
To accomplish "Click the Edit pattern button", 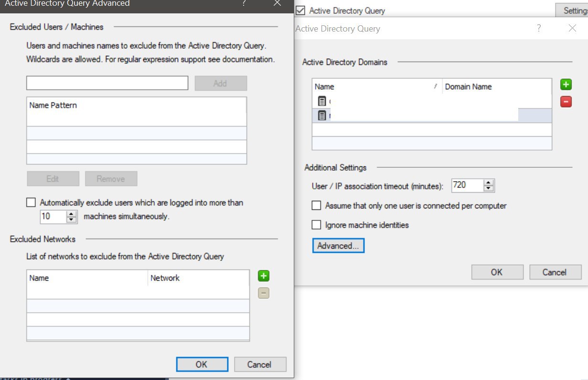I will click(53, 179).
